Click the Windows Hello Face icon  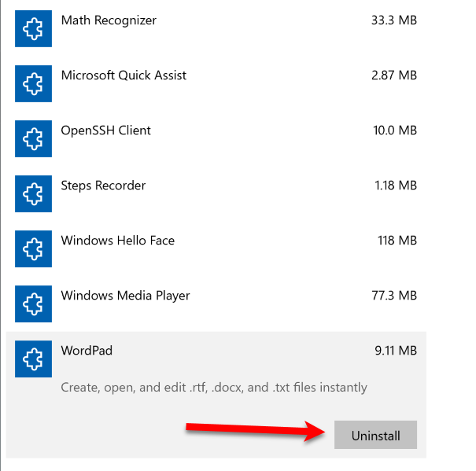(x=33, y=248)
